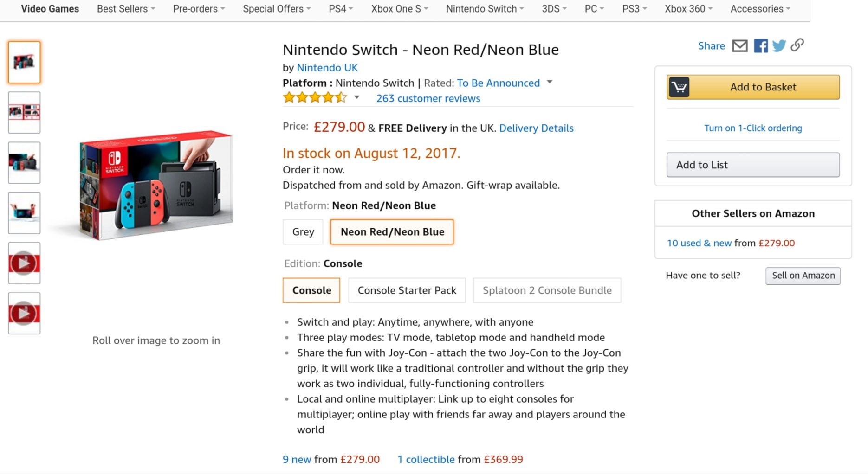The height and width of the screenshot is (475, 868).
Task: Open 263 customer reviews link
Action: coord(428,98)
